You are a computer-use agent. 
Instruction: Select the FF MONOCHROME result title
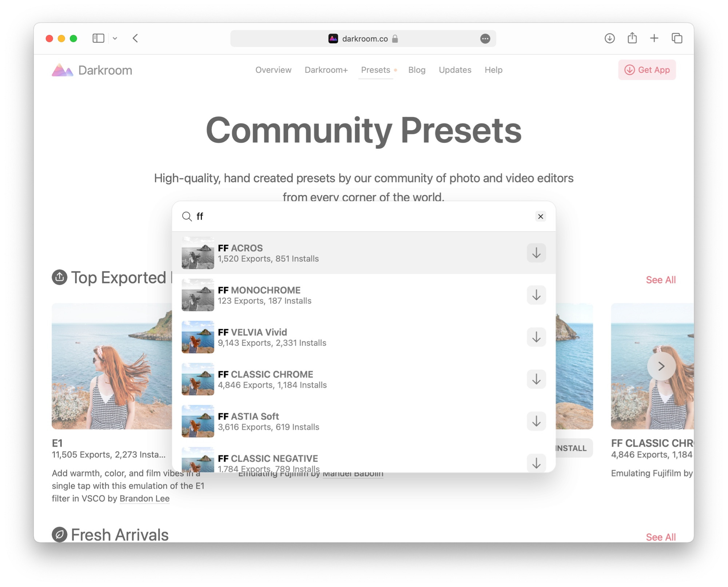click(x=259, y=290)
